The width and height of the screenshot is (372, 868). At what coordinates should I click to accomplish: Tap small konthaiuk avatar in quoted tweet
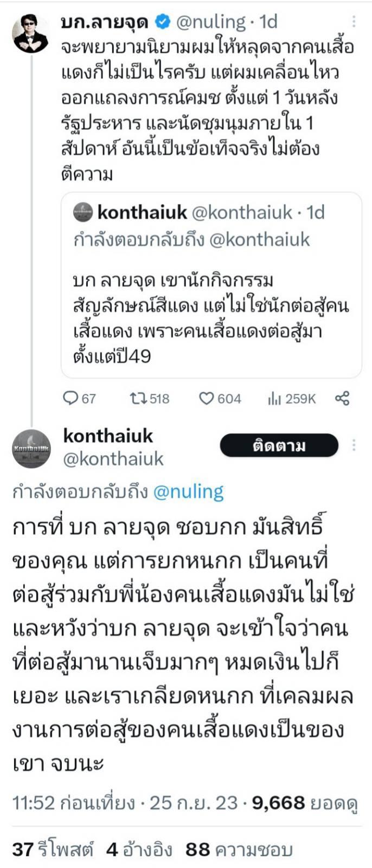coord(83,213)
